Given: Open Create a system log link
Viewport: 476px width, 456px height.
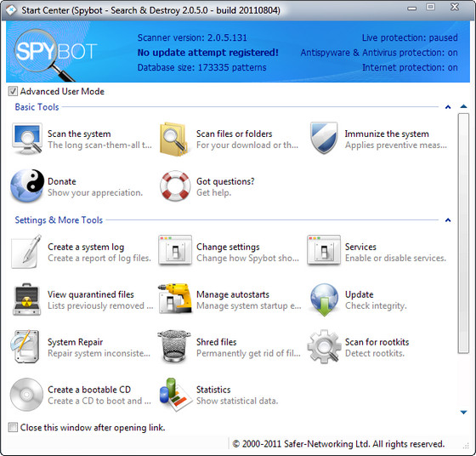Looking at the screenshot, I should point(86,247).
